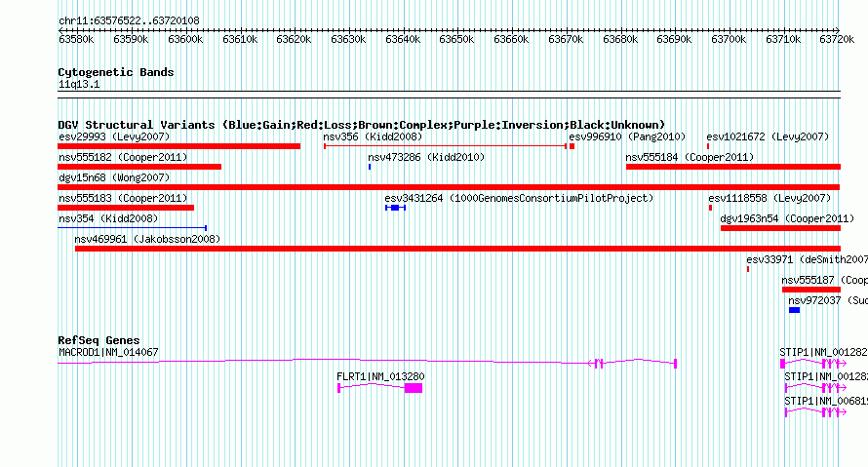Select the red bar under esv29993
The height and width of the screenshot is (467, 868).
click(x=178, y=146)
